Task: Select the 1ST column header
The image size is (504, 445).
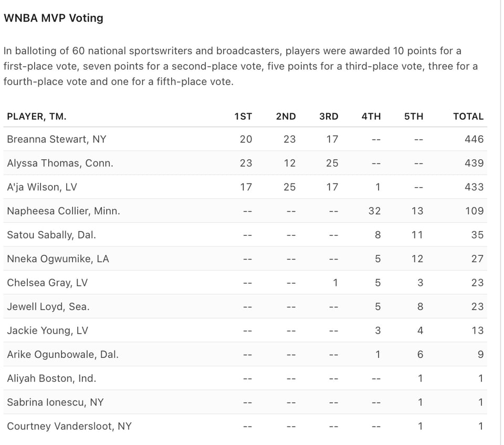Action: click(x=243, y=117)
